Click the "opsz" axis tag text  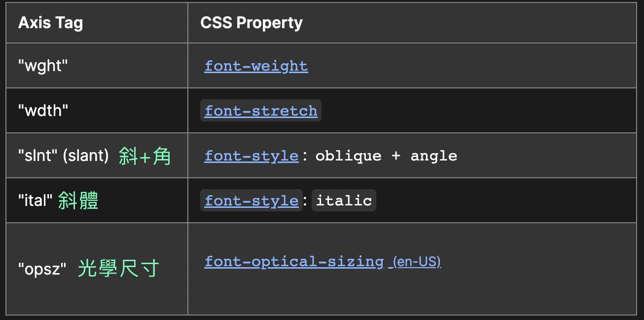point(42,269)
